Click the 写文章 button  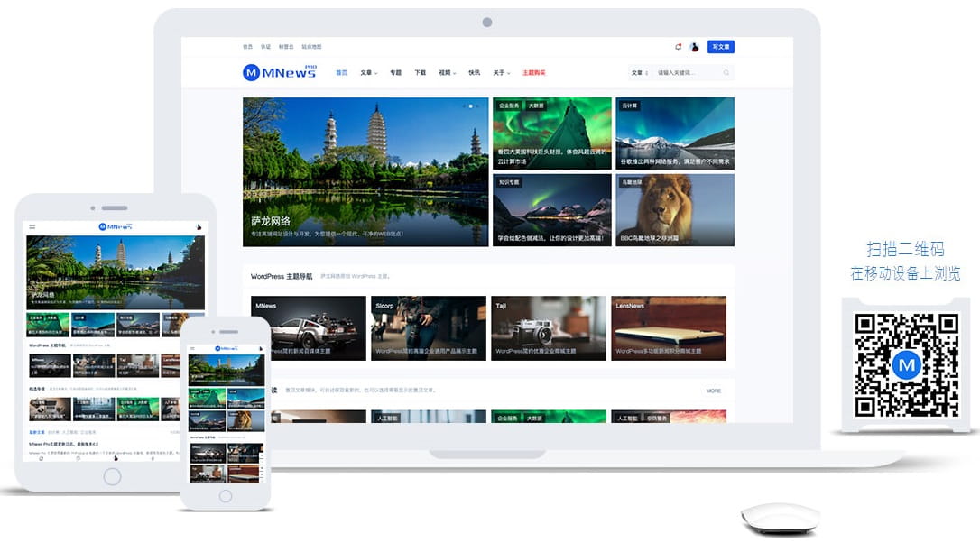coord(719,46)
